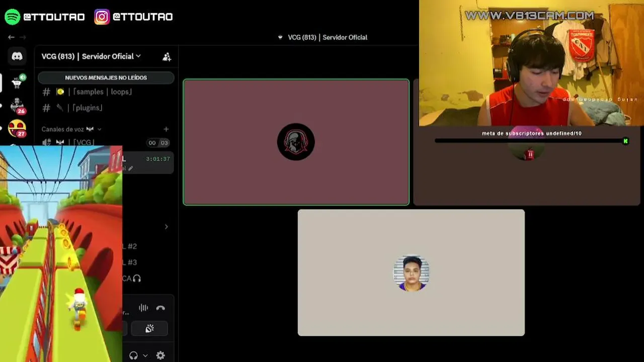This screenshot has height=362, width=644.
Task: Toggle deafen with the headphones icon
Action: click(x=133, y=355)
